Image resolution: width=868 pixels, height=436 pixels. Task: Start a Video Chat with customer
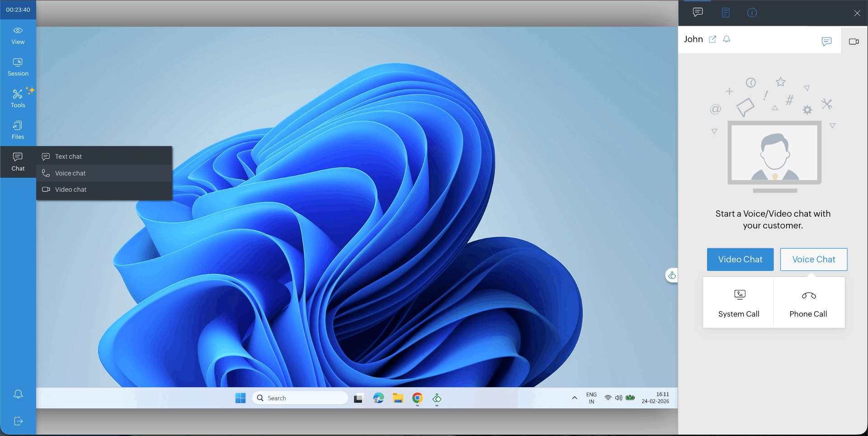(740, 260)
